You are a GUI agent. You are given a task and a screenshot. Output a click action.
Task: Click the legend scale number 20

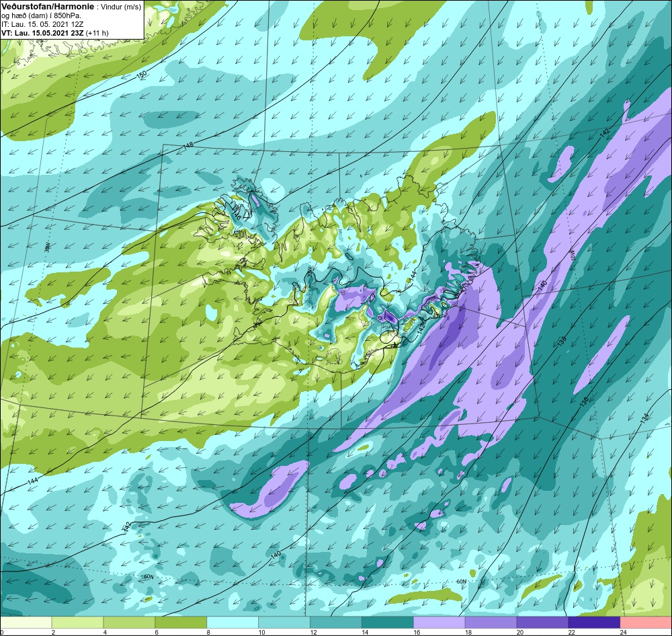[520, 632]
